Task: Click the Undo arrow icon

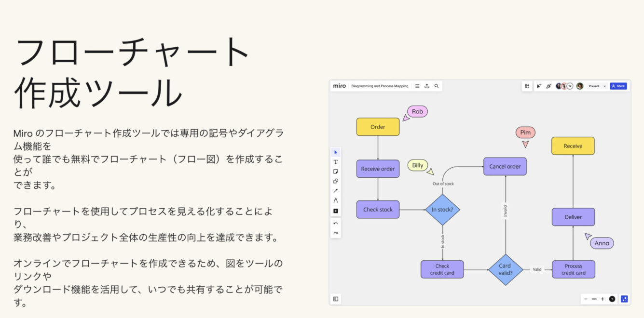Action: pos(336,224)
